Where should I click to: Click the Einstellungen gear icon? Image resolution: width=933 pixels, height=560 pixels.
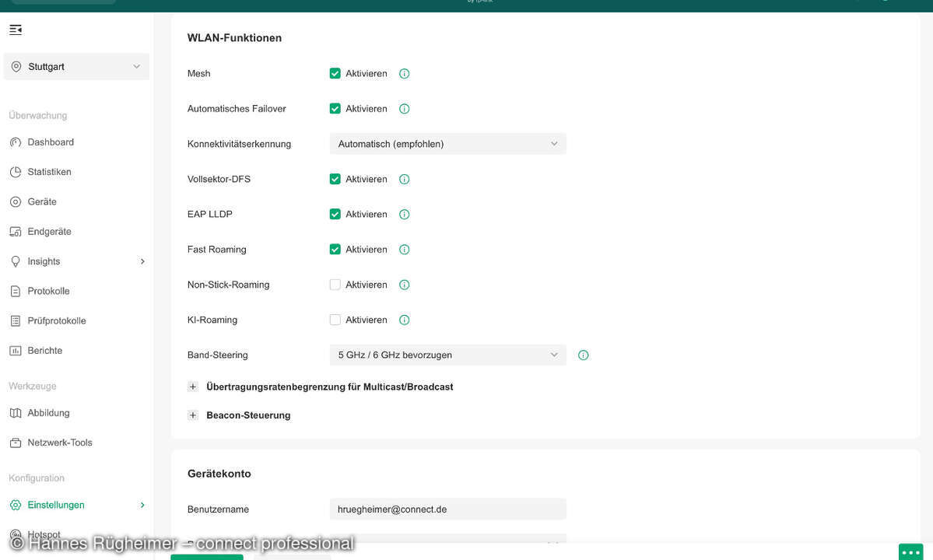[x=16, y=505]
